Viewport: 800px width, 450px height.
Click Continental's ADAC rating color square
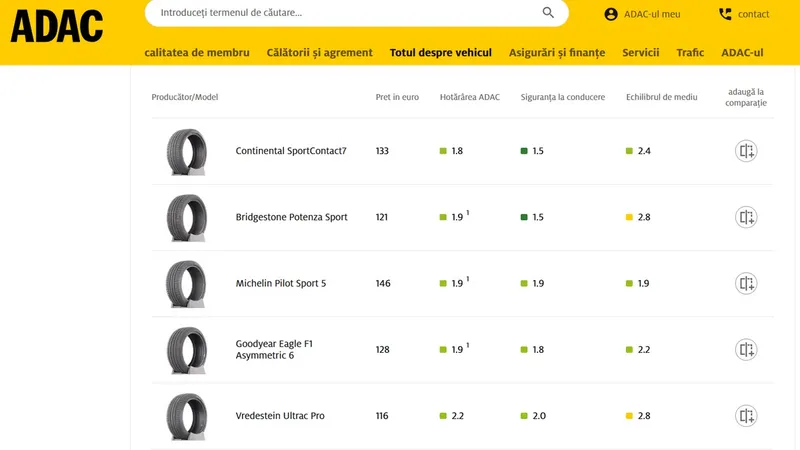(x=443, y=151)
